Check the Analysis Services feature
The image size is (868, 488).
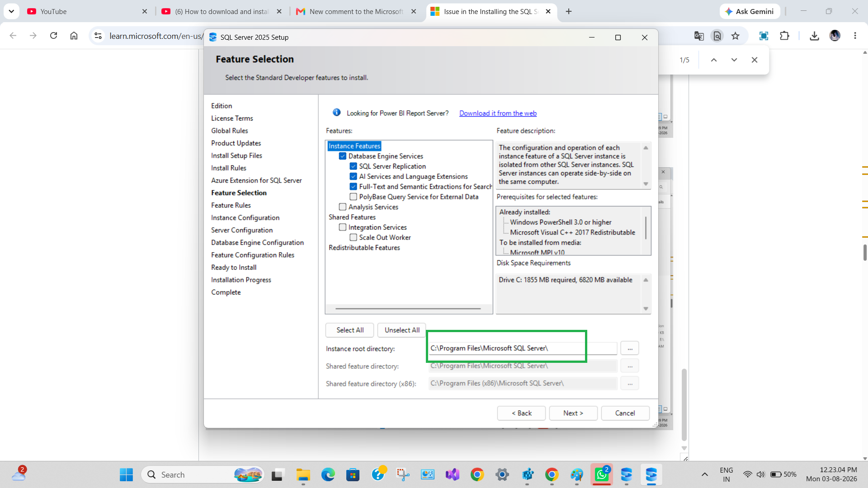(343, 207)
